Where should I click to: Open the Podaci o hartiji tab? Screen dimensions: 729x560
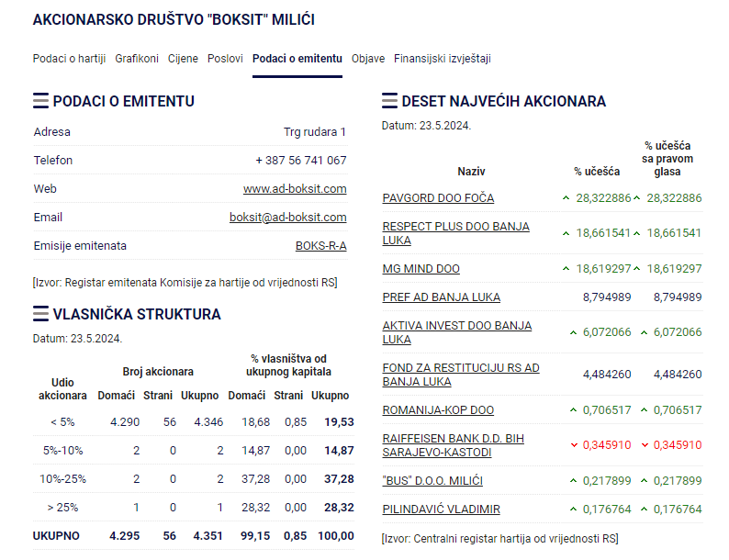coord(69,59)
